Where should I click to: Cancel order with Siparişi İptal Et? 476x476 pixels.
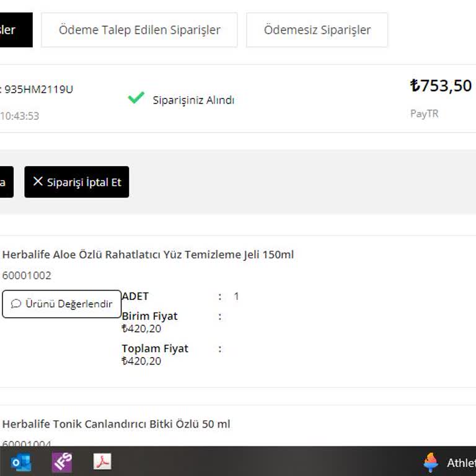click(x=76, y=182)
